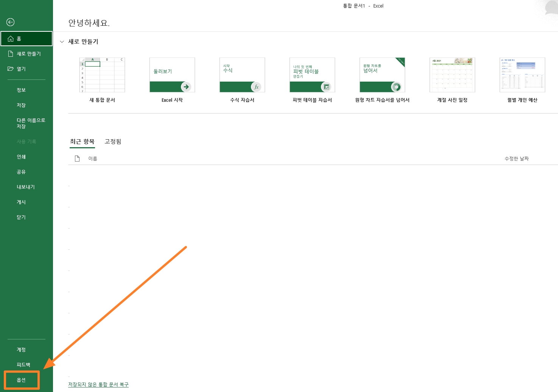Select 저장 in the sidebar
The image size is (558, 392).
pos(21,105)
